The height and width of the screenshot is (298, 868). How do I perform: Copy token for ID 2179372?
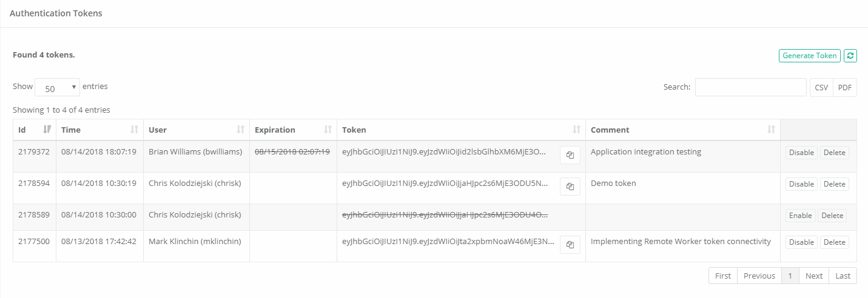pyautogui.click(x=570, y=155)
